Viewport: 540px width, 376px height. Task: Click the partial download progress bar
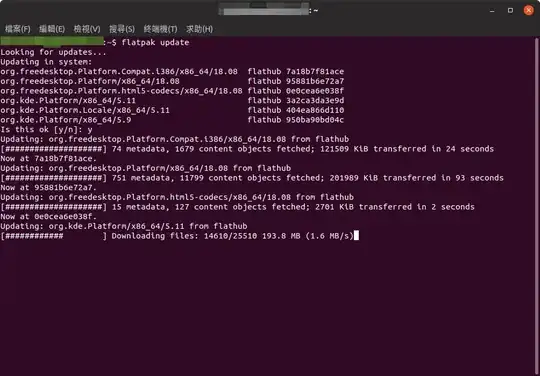pos(54,236)
